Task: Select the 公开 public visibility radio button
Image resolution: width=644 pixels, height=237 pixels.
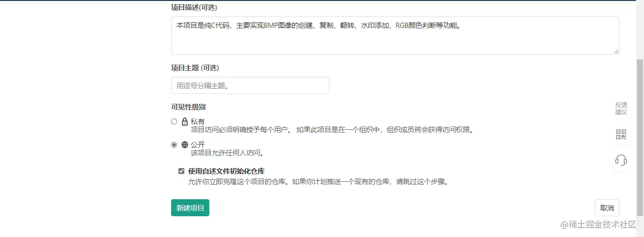Action: (174, 145)
